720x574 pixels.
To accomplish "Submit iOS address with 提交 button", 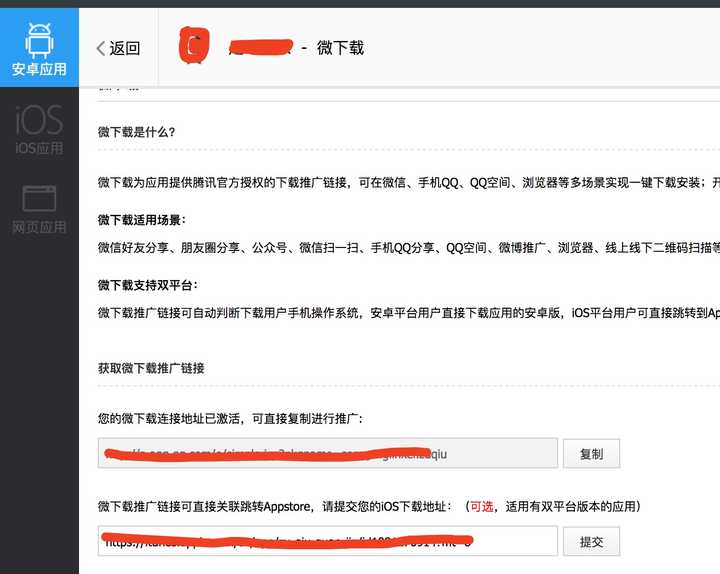I will coord(591,541).
